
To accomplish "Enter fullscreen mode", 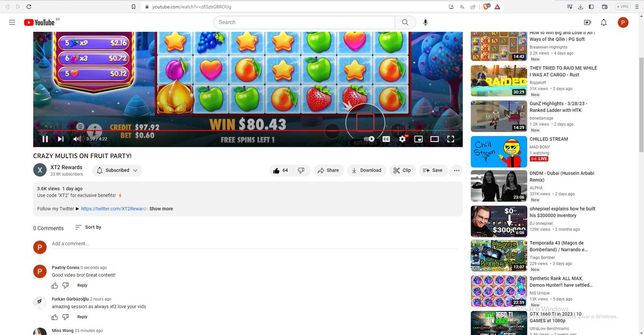I will coord(451,139).
